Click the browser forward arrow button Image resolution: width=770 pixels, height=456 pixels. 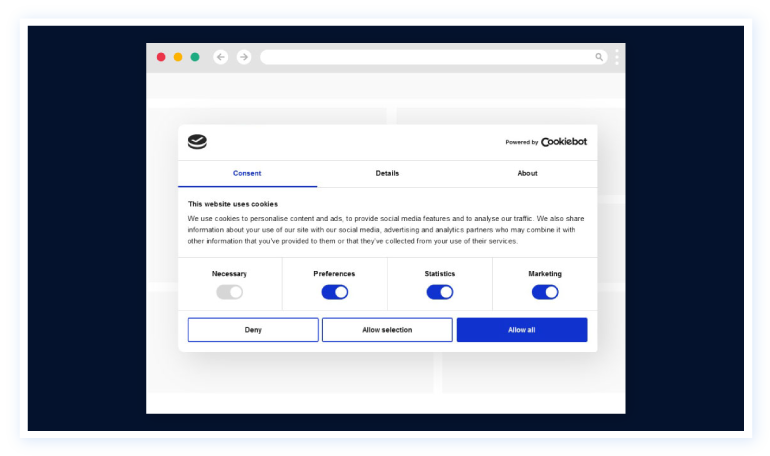244,57
